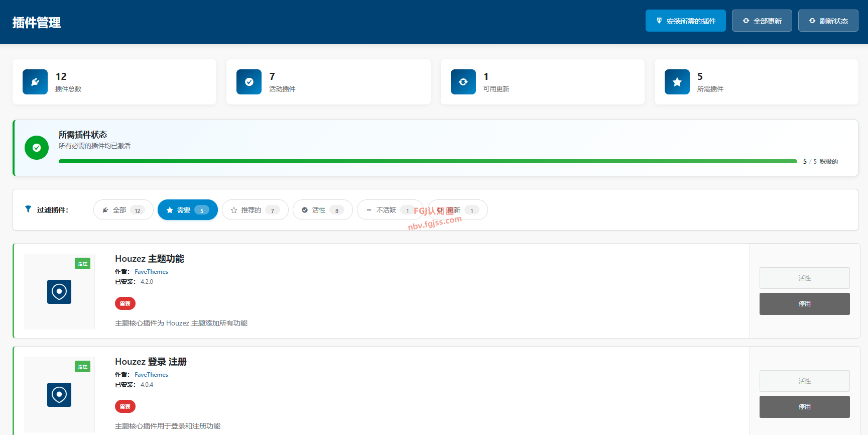Viewport: 868px width, 435px height.
Task: Click the green required-plugins progress bar
Action: point(427,161)
